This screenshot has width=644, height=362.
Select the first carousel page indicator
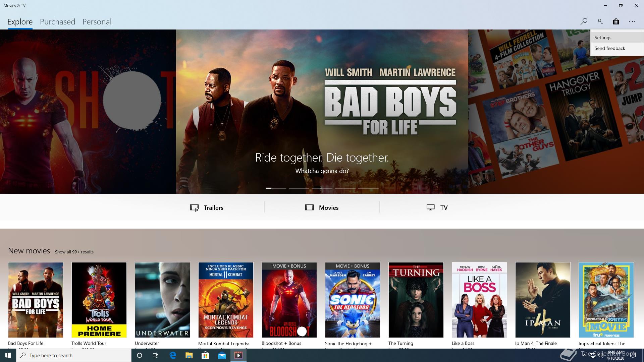point(276,188)
